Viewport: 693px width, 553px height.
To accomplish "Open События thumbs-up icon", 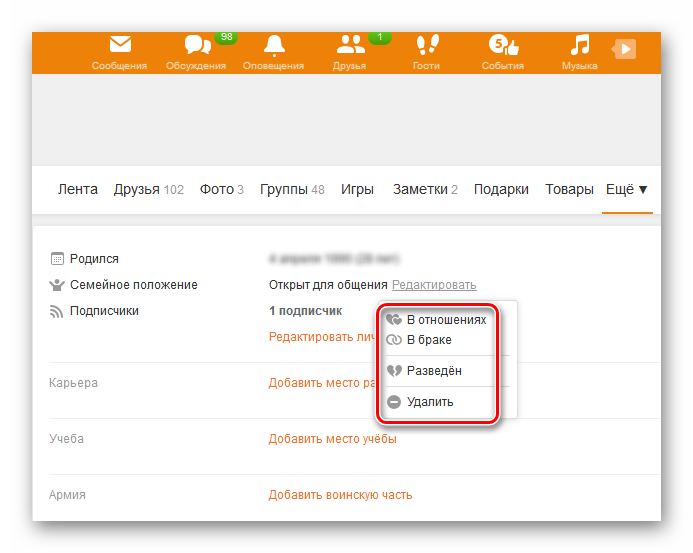I will 503,45.
